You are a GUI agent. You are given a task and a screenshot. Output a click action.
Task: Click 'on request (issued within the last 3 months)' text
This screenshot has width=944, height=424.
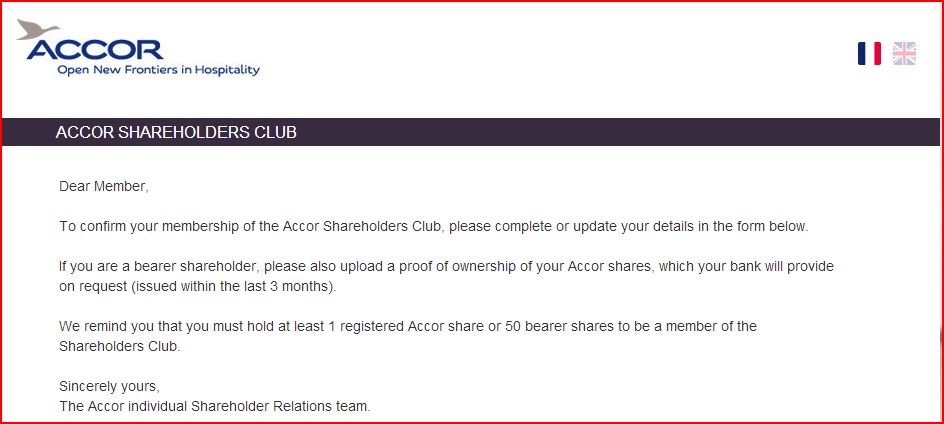(198, 287)
